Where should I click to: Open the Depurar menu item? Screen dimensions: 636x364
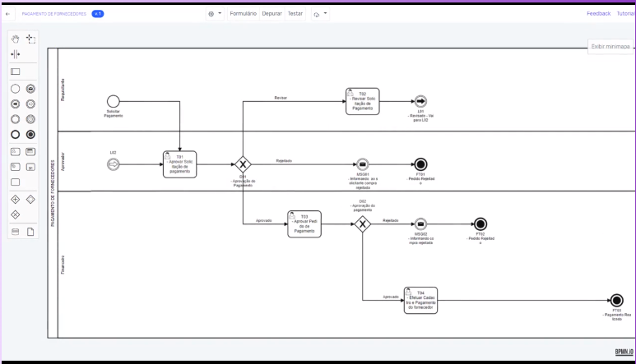272,13
